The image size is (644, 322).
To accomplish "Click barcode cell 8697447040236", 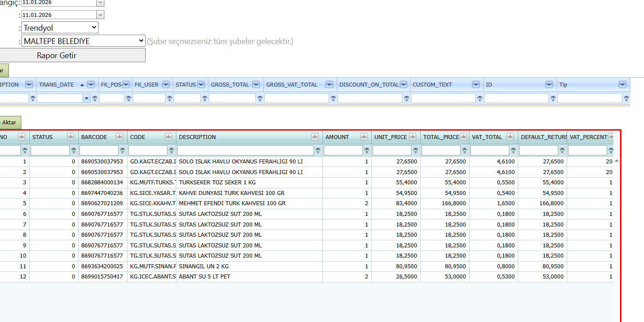I will coord(103,193).
